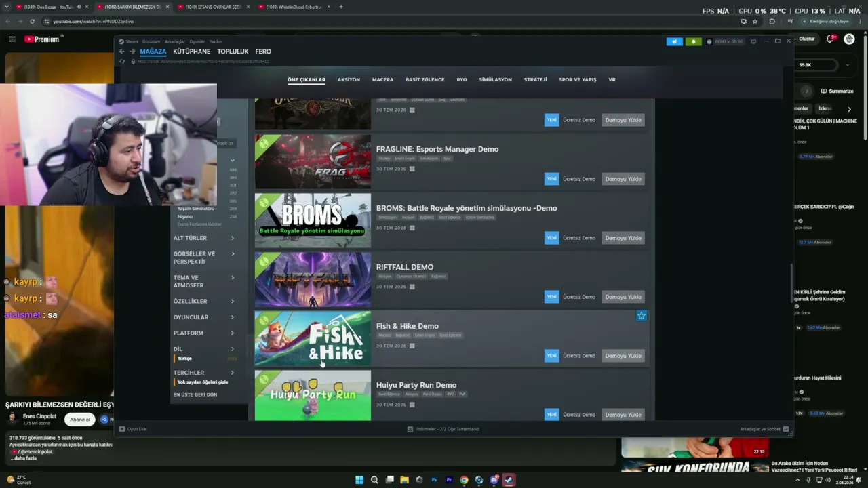Bookmark this page with star icon

755,22
